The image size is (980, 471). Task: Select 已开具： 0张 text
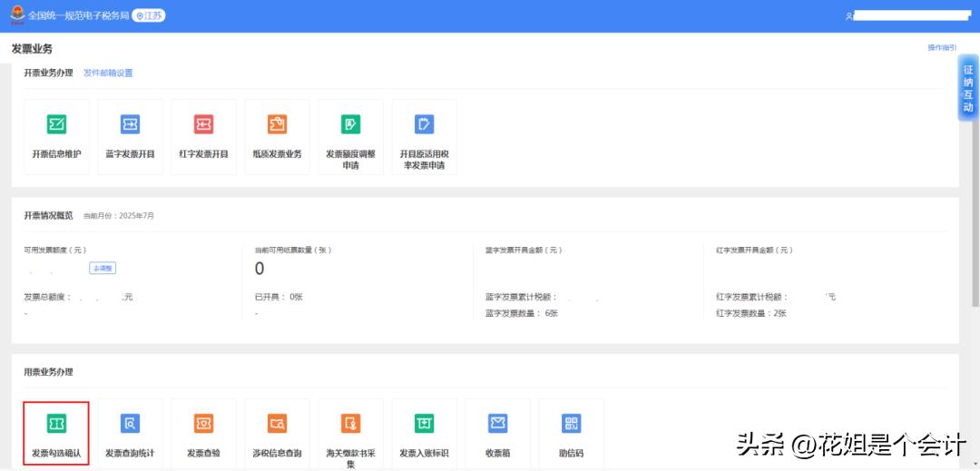pos(279,297)
